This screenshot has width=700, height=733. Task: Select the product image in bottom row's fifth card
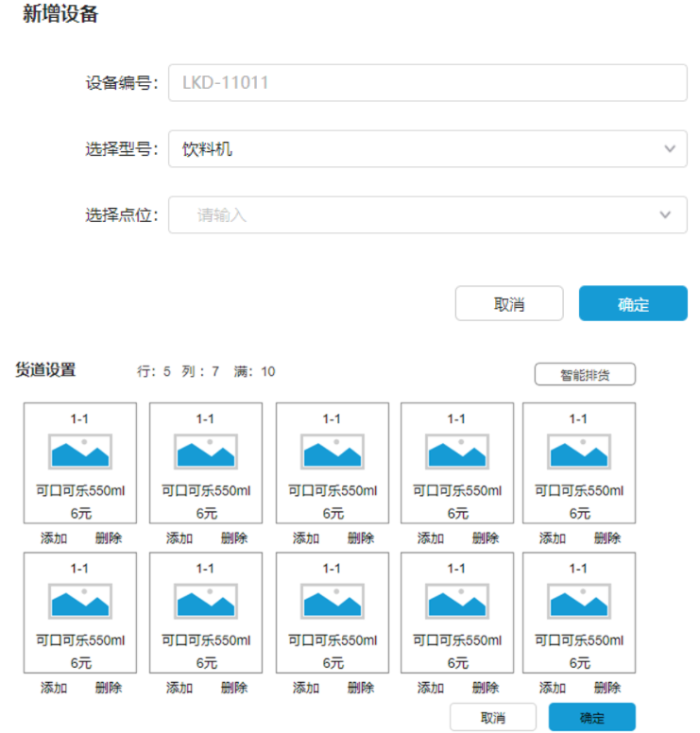coord(579,601)
